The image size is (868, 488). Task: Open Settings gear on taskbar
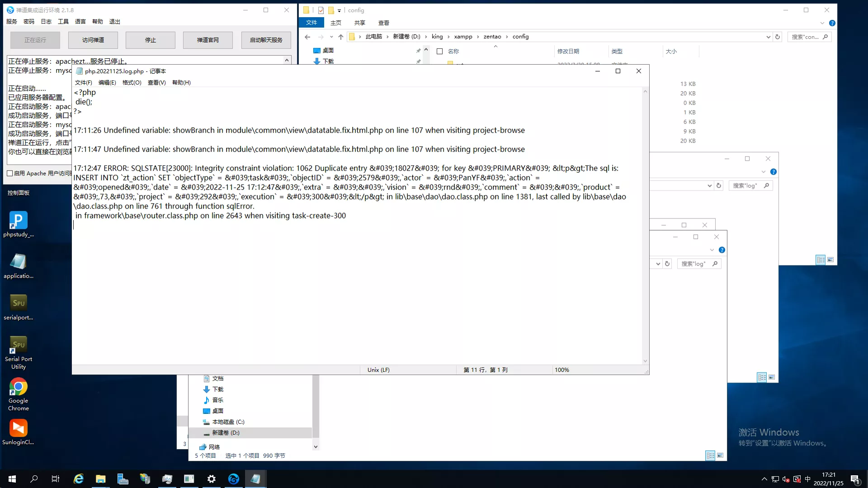(x=211, y=479)
